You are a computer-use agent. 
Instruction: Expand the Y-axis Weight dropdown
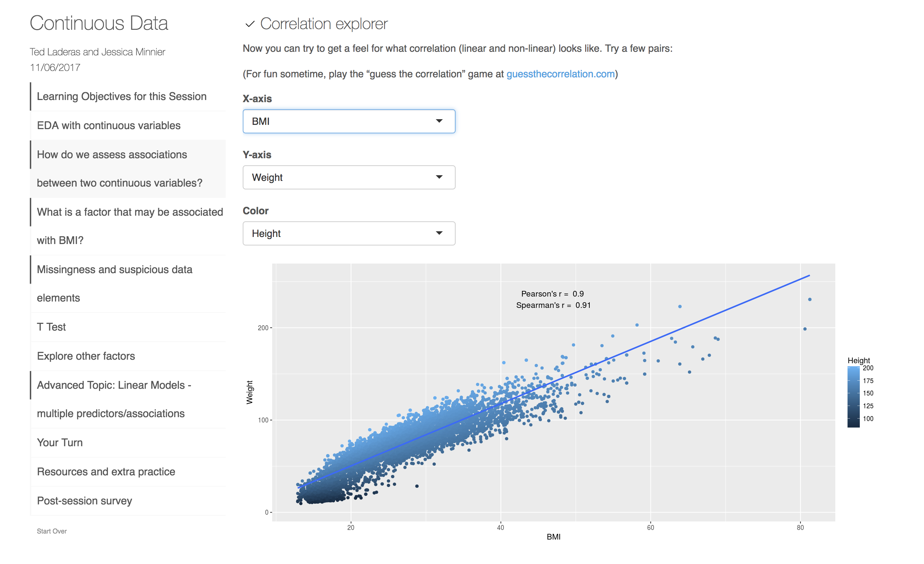click(349, 177)
